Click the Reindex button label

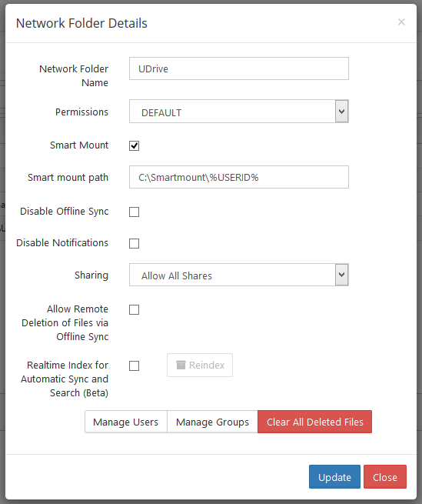pyautogui.click(x=207, y=365)
